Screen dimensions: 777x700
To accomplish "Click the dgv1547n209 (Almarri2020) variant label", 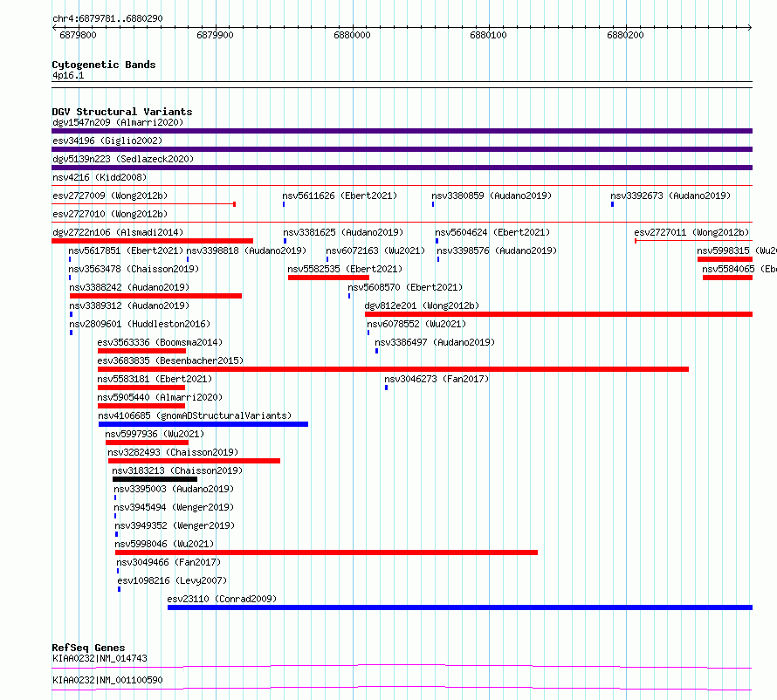I will (x=118, y=122).
